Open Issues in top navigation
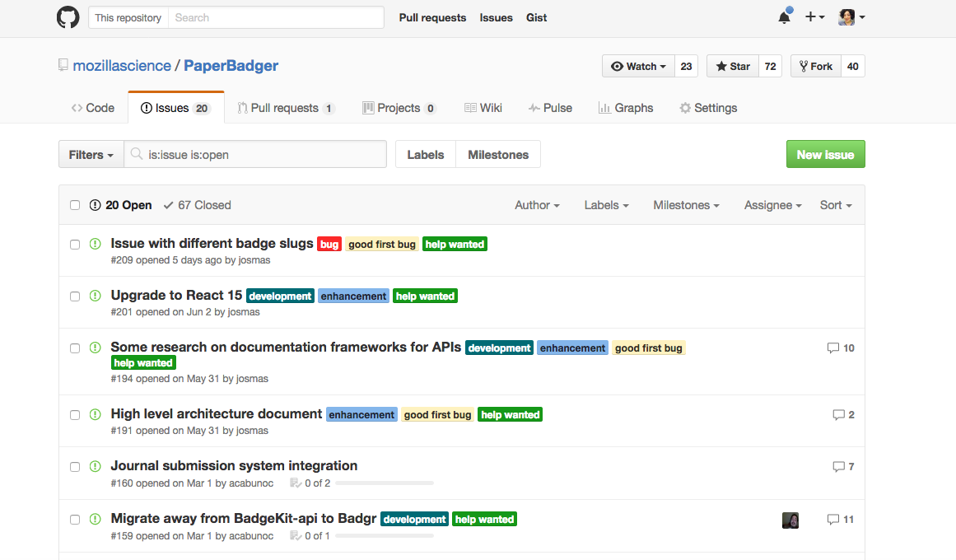 pos(496,17)
